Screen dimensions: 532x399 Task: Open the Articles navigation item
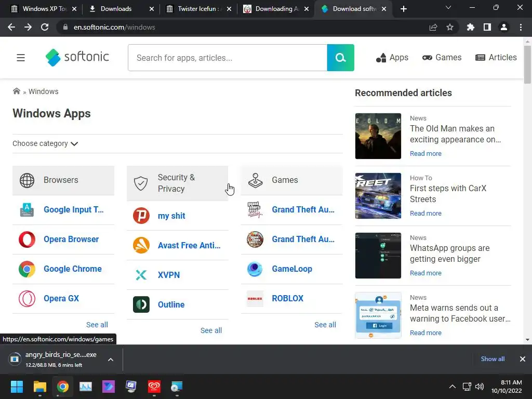pos(496,58)
